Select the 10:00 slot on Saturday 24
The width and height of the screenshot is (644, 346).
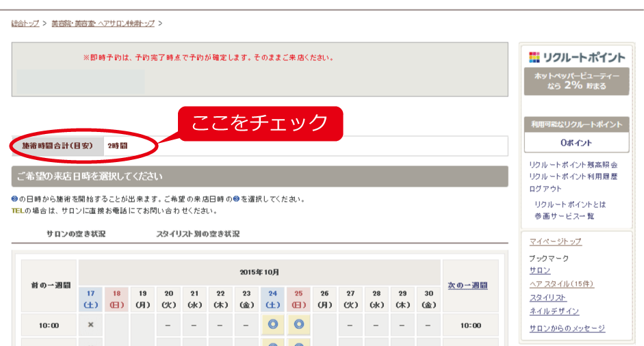point(273,325)
